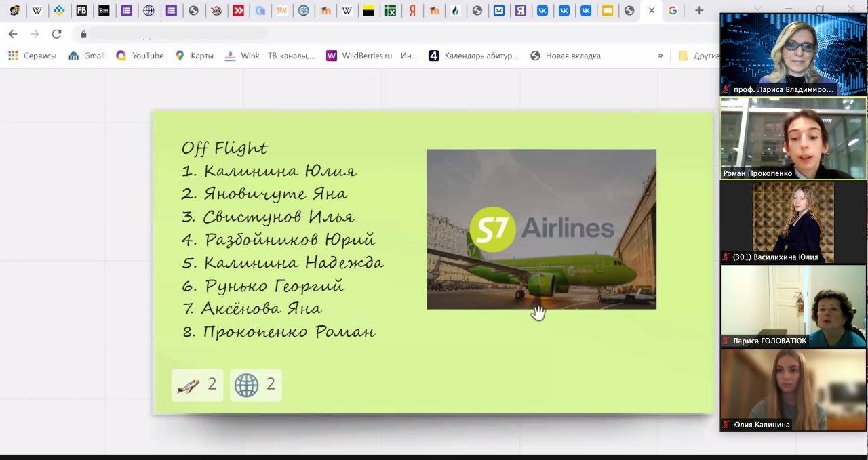Image resolution: width=868 pixels, height=460 pixels.
Task: Open the Календарь абитур... bookmark
Action: (x=473, y=56)
